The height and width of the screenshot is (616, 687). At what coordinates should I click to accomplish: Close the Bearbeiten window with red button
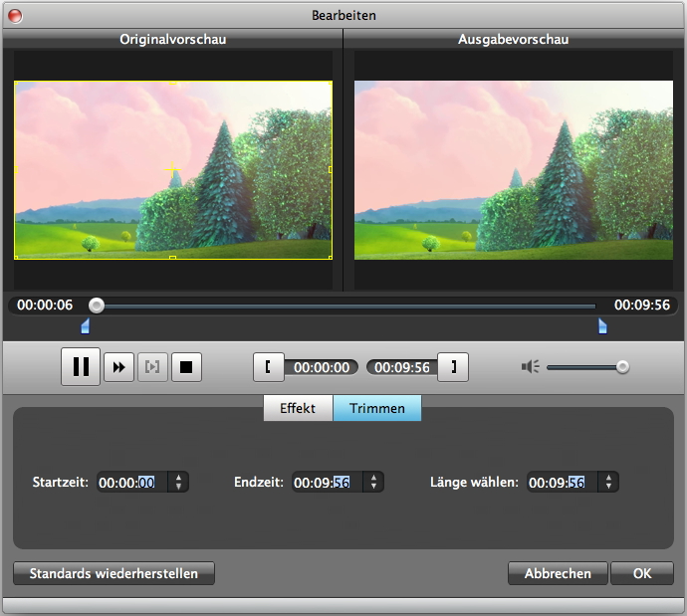(15, 16)
